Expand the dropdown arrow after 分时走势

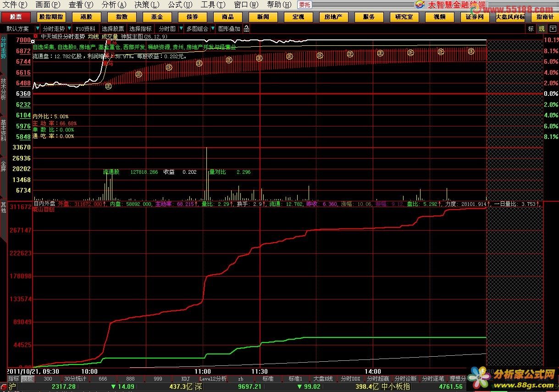(x=69, y=28)
